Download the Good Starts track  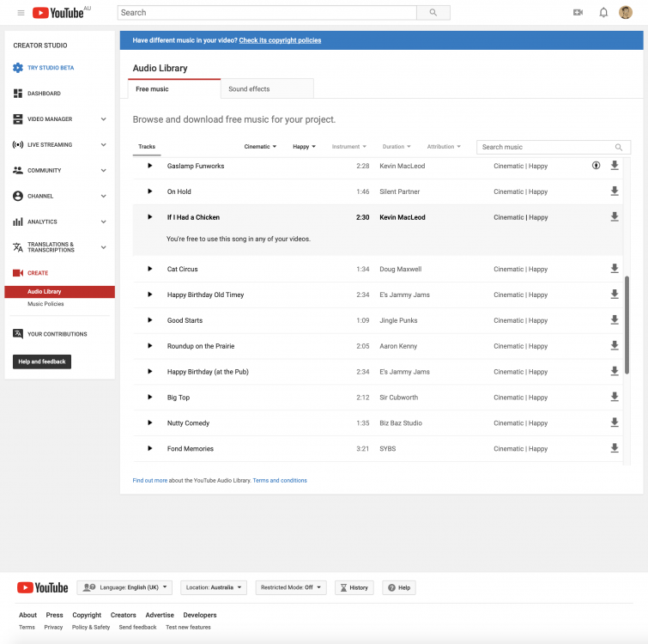pyautogui.click(x=615, y=319)
